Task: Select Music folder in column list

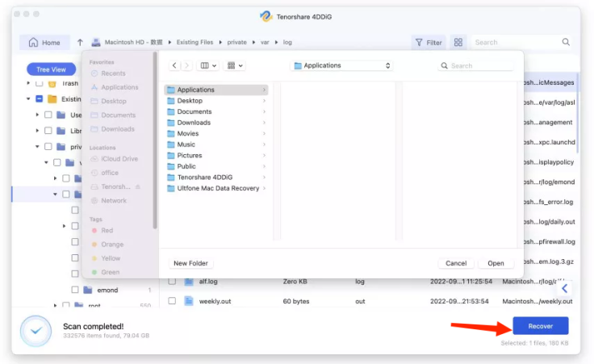Action: coord(216,144)
